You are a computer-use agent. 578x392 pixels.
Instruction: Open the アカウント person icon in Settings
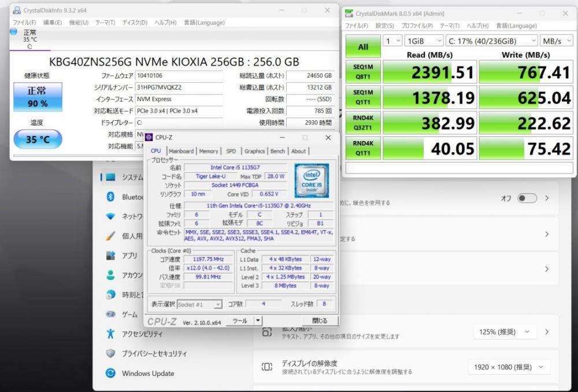click(x=110, y=275)
